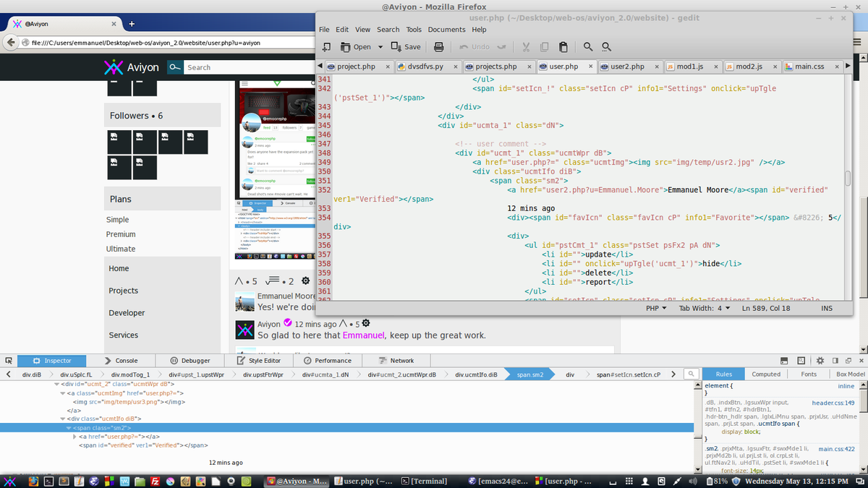Select div#ucmta_1.dN breadcrumb
The width and height of the screenshot is (868, 488).
tap(325, 374)
